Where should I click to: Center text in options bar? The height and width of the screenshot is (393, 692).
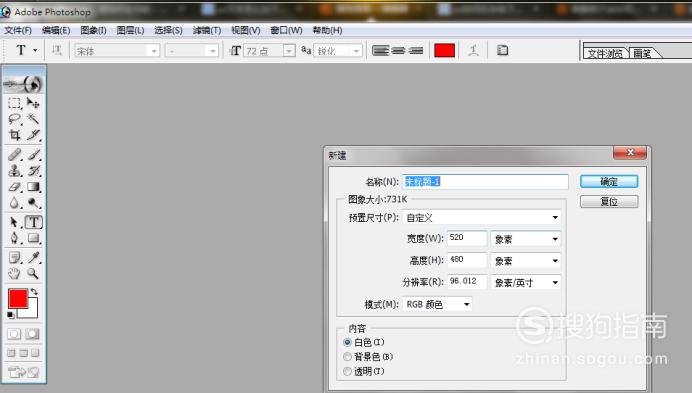[398, 51]
